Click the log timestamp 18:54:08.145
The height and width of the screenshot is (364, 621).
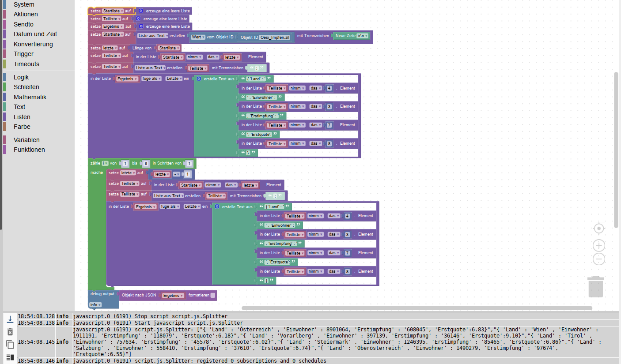tap(36, 341)
